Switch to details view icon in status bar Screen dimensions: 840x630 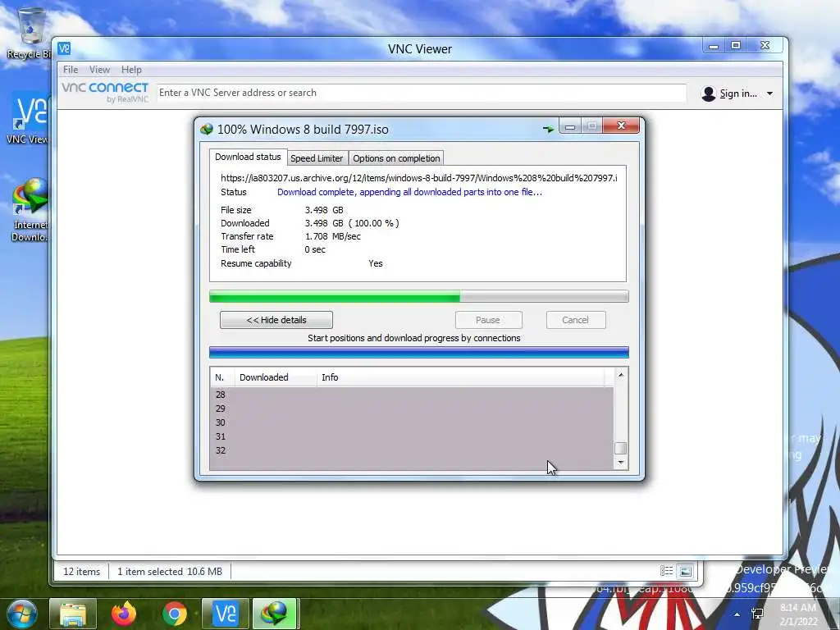[x=666, y=571]
